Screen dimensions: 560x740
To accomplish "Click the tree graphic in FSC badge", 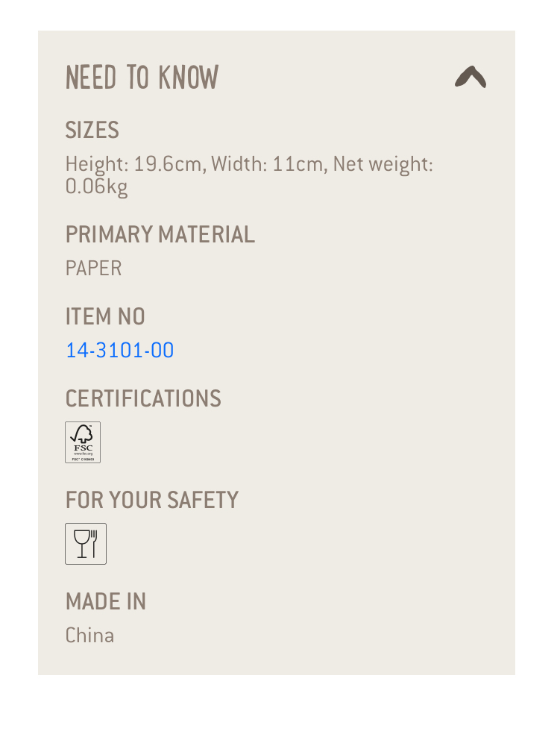I will coord(83,434).
